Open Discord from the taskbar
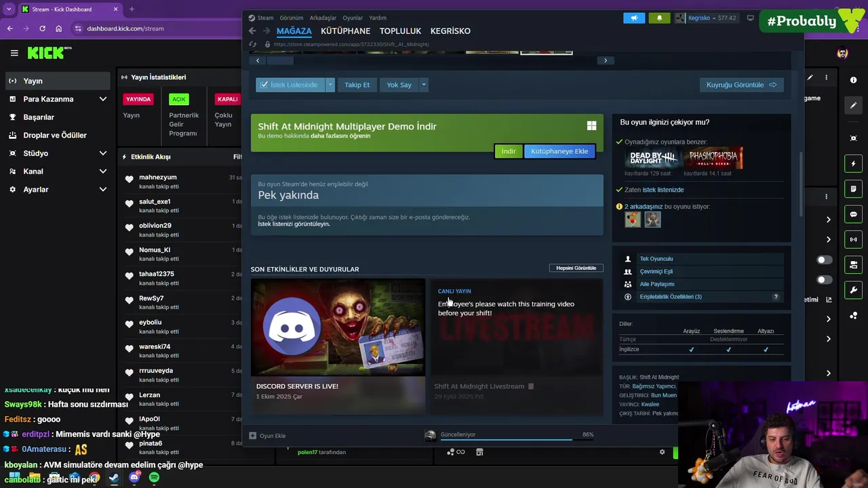This screenshot has height=488, width=868. pyautogui.click(x=134, y=478)
